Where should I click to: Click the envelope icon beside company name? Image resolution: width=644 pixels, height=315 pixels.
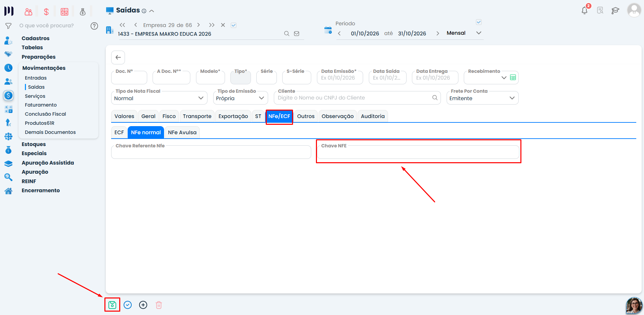pyautogui.click(x=296, y=33)
